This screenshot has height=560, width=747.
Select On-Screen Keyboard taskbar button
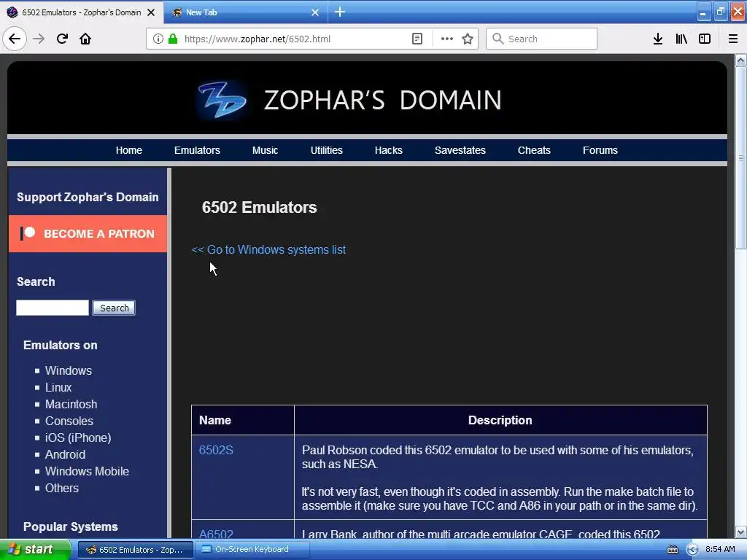pos(252,550)
